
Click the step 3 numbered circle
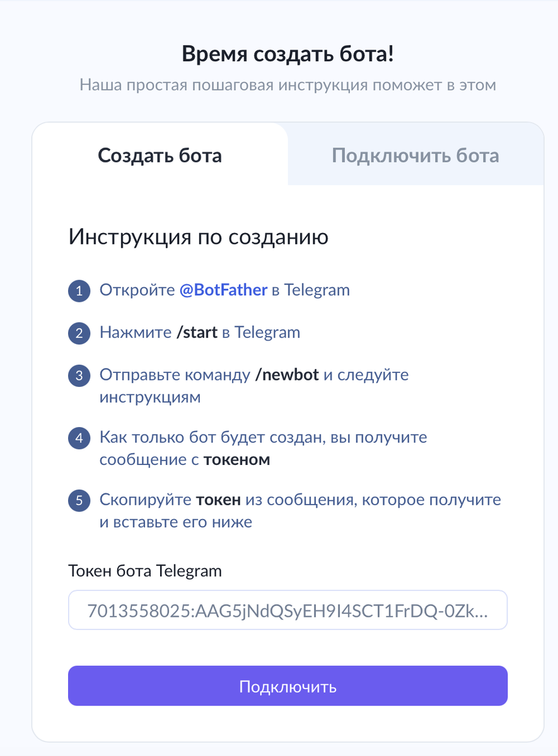79,375
